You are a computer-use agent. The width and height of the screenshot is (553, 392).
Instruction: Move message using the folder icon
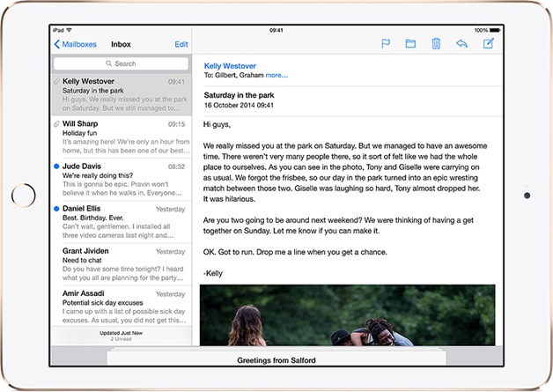[x=410, y=44]
